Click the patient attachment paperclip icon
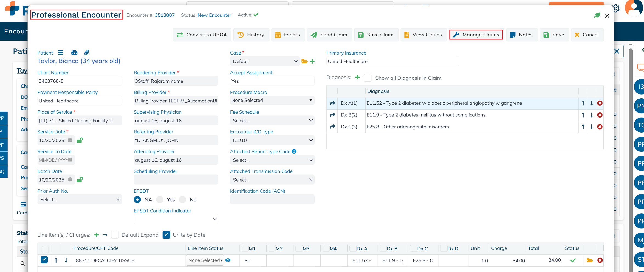644x272 pixels. (87, 52)
